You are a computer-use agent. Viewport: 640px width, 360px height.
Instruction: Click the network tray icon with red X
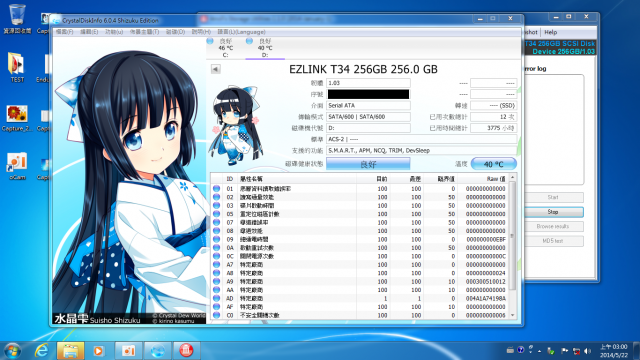pyautogui.click(x=576, y=351)
